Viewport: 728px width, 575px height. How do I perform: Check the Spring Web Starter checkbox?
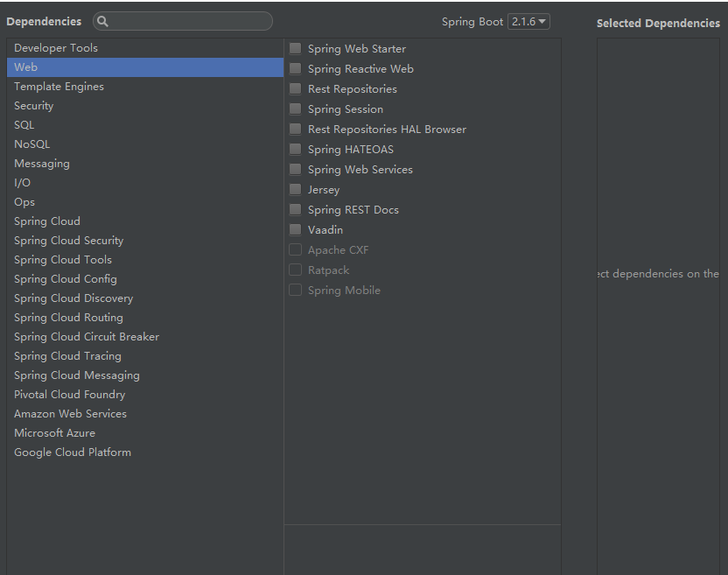295,48
